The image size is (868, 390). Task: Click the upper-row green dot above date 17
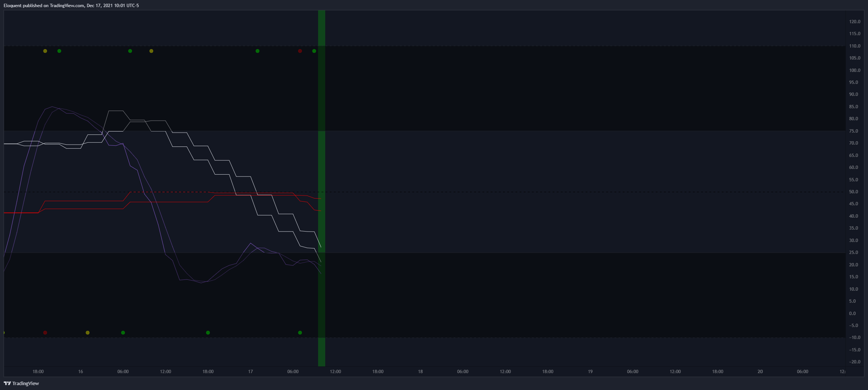click(x=257, y=51)
